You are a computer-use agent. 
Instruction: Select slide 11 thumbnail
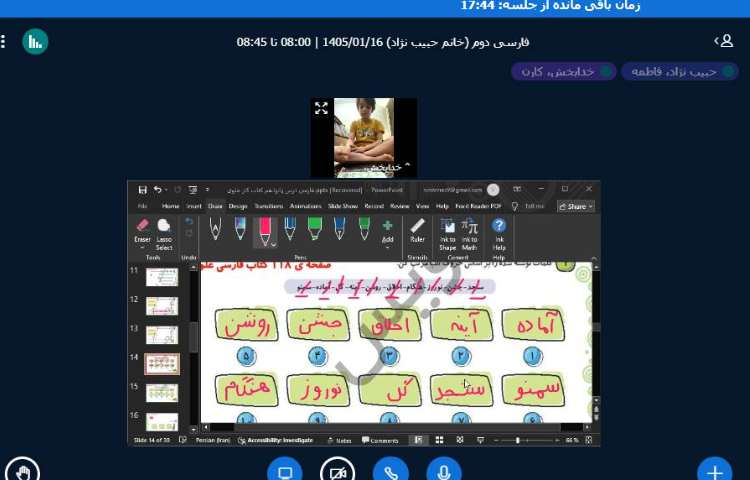click(x=162, y=277)
